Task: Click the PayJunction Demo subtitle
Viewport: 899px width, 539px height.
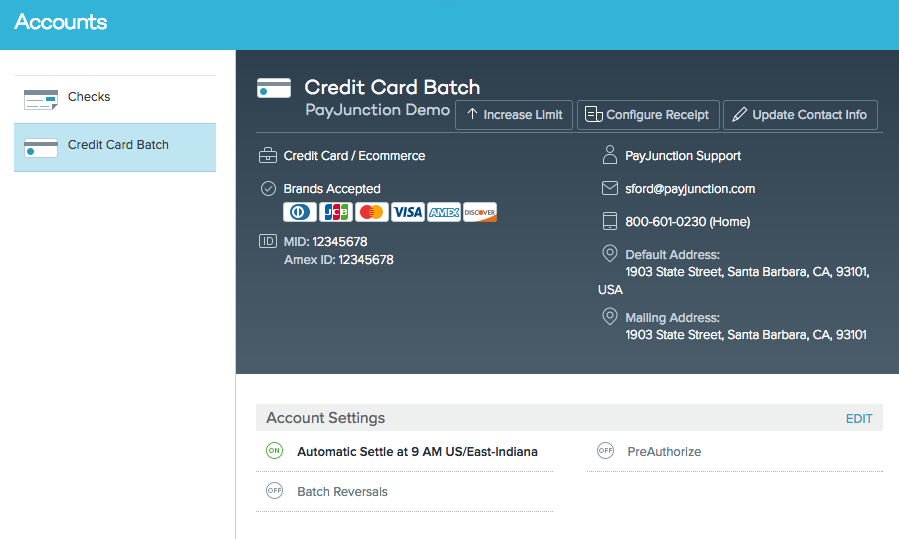Action: pyautogui.click(x=377, y=110)
